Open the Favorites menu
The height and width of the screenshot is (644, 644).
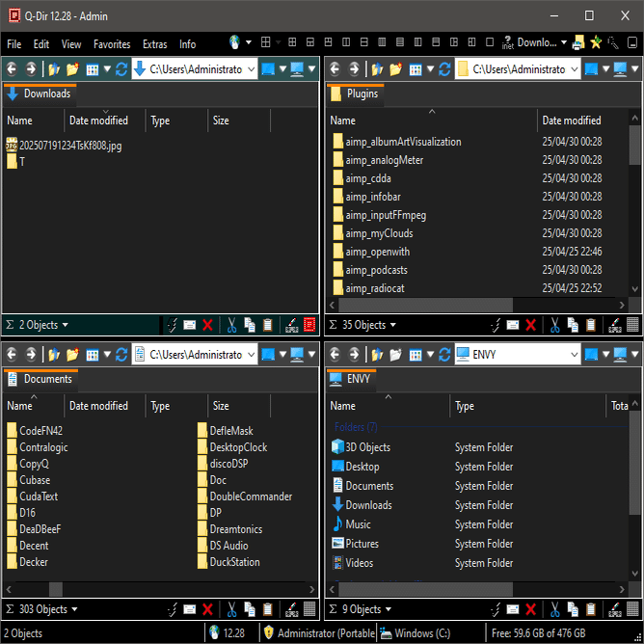pyautogui.click(x=112, y=44)
